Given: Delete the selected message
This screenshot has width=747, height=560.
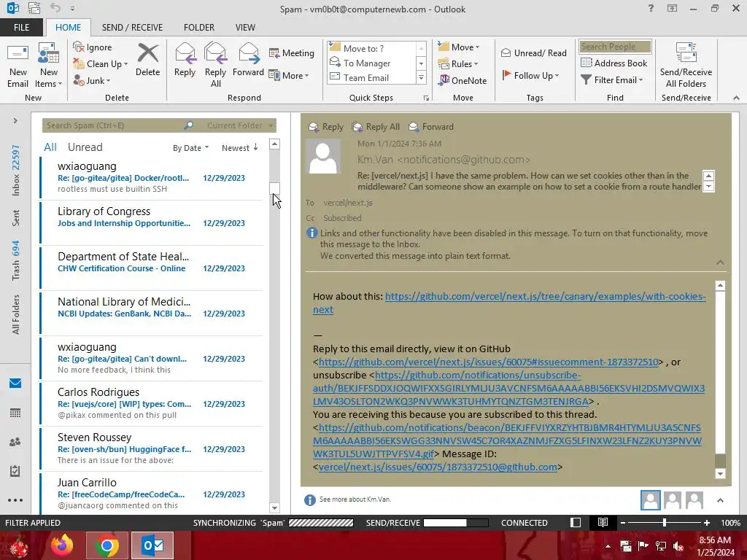Looking at the screenshot, I should [x=147, y=60].
